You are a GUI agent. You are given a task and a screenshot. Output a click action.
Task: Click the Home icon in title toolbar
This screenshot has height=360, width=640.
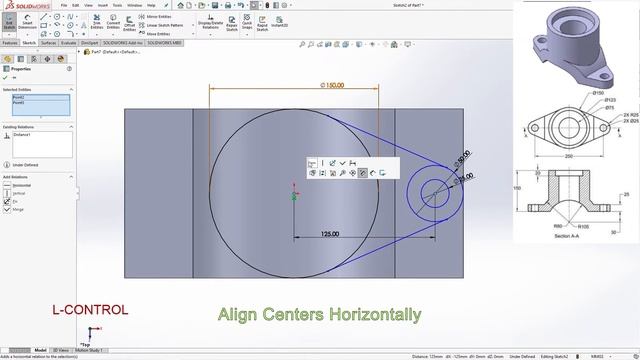[x=180, y=5]
